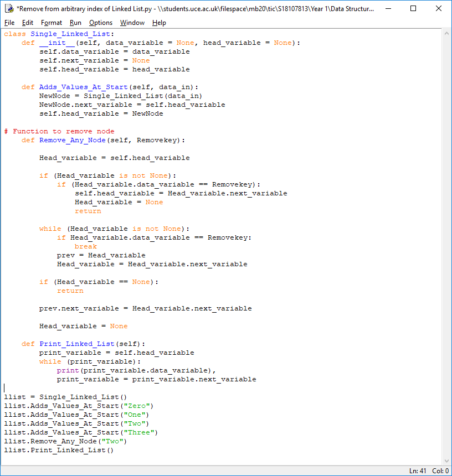
Task: Open the Format menu
Action: (52, 23)
